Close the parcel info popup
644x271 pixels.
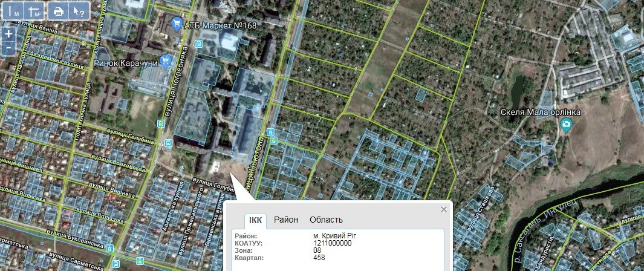(444, 209)
